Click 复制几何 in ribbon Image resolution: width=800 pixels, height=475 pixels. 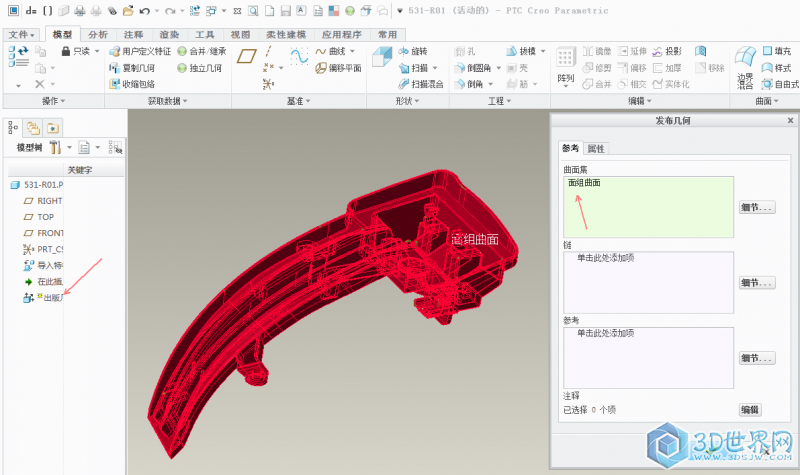click(132, 68)
